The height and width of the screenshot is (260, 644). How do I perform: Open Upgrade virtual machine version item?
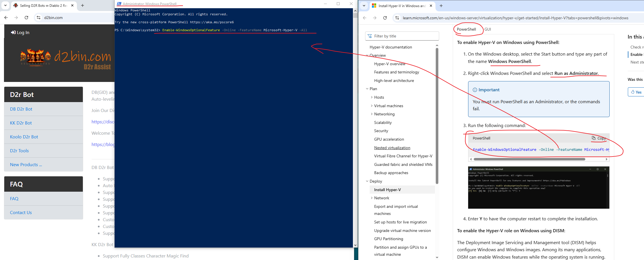coord(402,231)
